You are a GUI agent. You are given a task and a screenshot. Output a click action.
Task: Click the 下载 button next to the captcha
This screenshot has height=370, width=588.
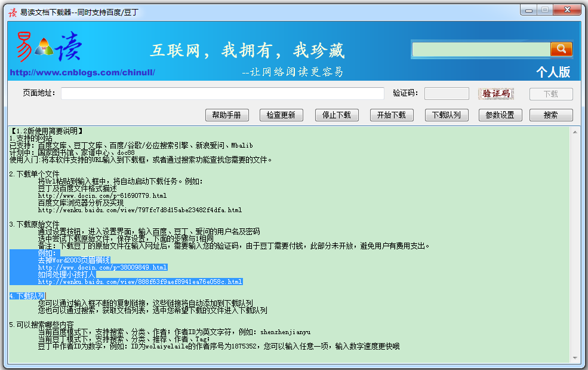551,93
